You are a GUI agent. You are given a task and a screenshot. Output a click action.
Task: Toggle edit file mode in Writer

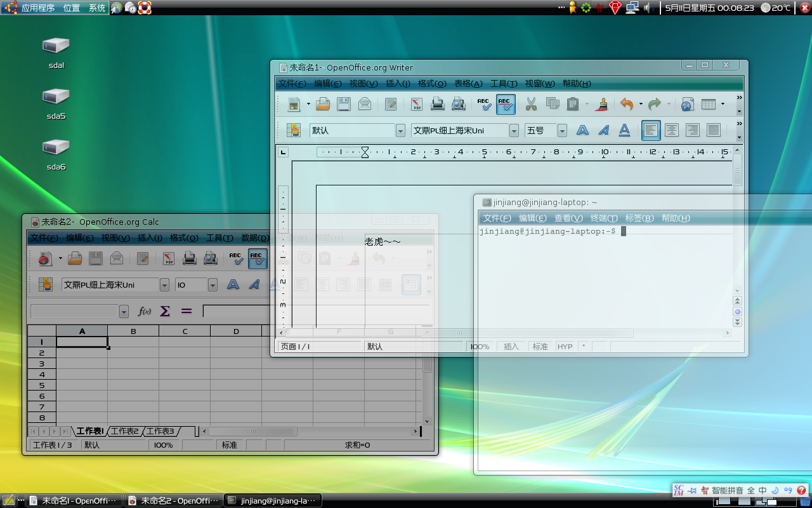pos(391,104)
